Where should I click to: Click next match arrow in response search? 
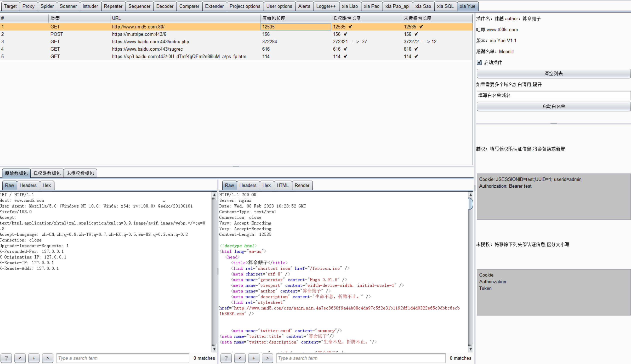(x=267, y=358)
